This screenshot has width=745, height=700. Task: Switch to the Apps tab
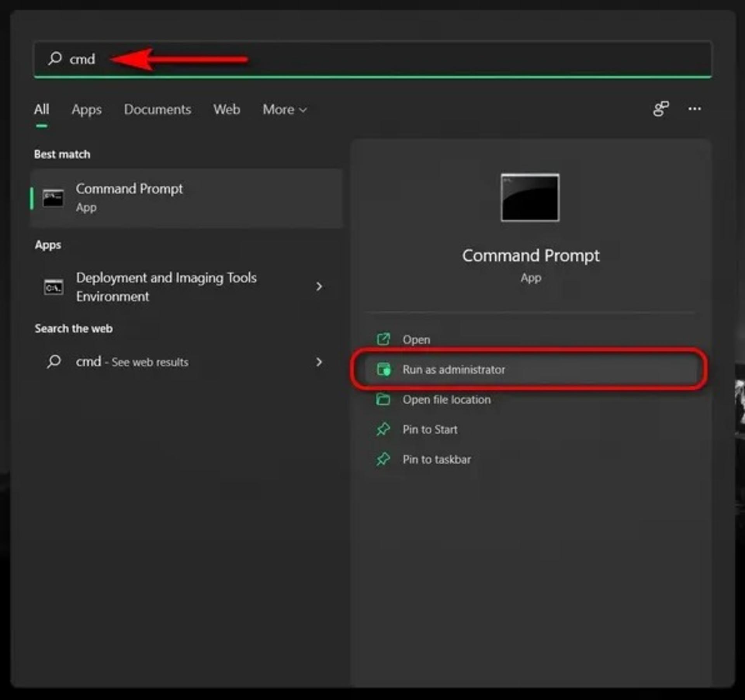click(87, 109)
